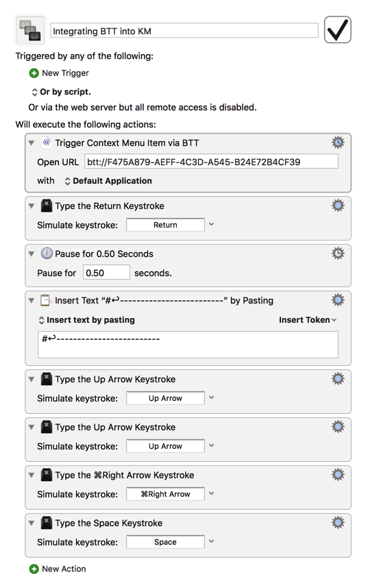366x588 pixels.
Task: Collapse the Pause for 0.50 Seconds action
Action: (32, 254)
